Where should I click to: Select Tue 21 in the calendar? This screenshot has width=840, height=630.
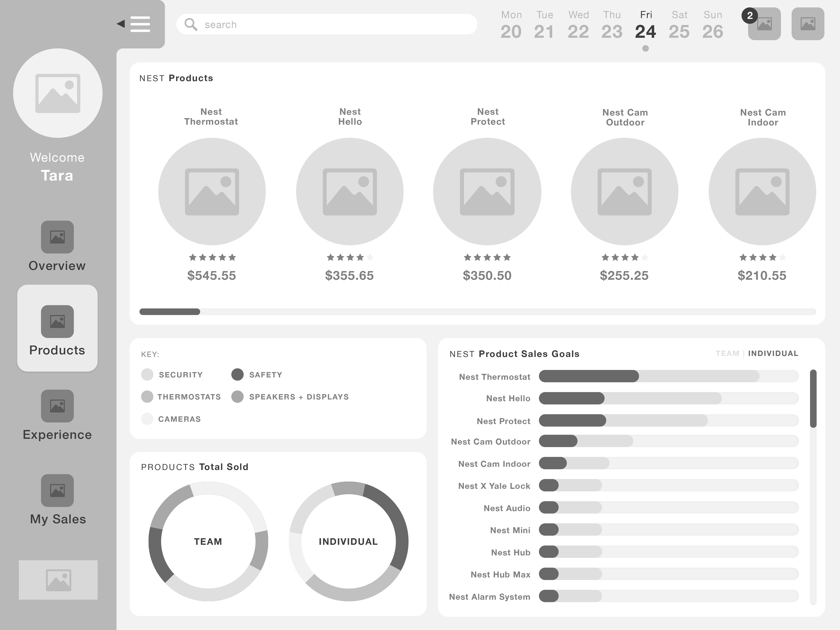pyautogui.click(x=544, y=25)
